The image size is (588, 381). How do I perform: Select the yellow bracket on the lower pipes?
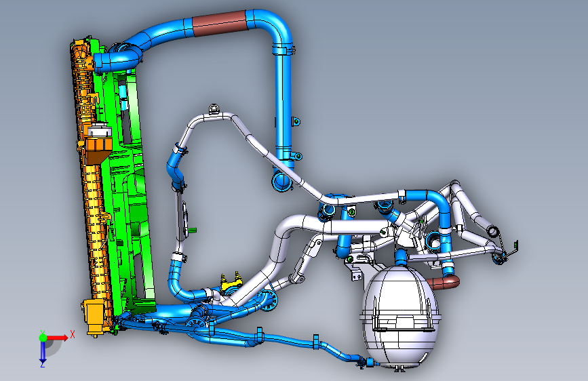pos(231,283)
